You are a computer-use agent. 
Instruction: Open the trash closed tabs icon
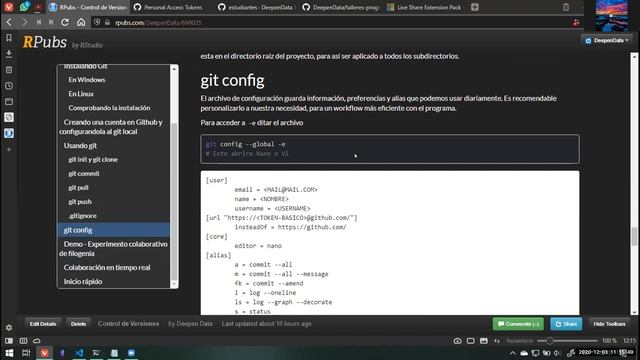pos(566,7)
